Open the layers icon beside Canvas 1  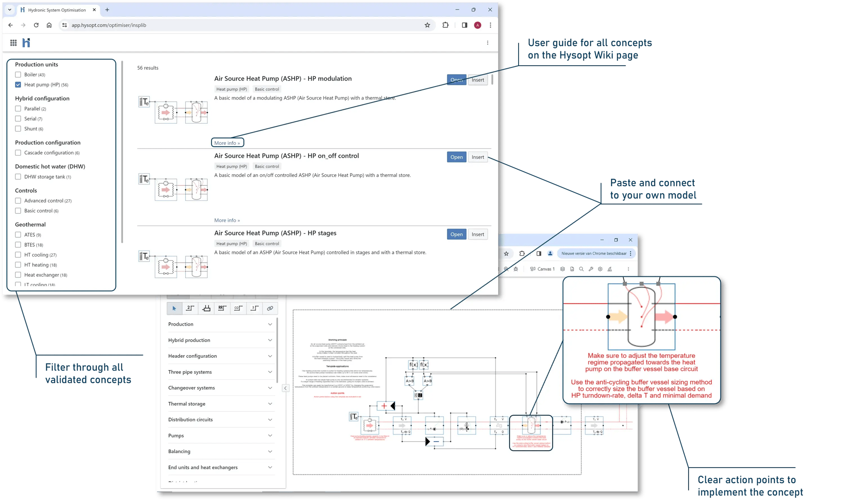(x=563, y=269)
